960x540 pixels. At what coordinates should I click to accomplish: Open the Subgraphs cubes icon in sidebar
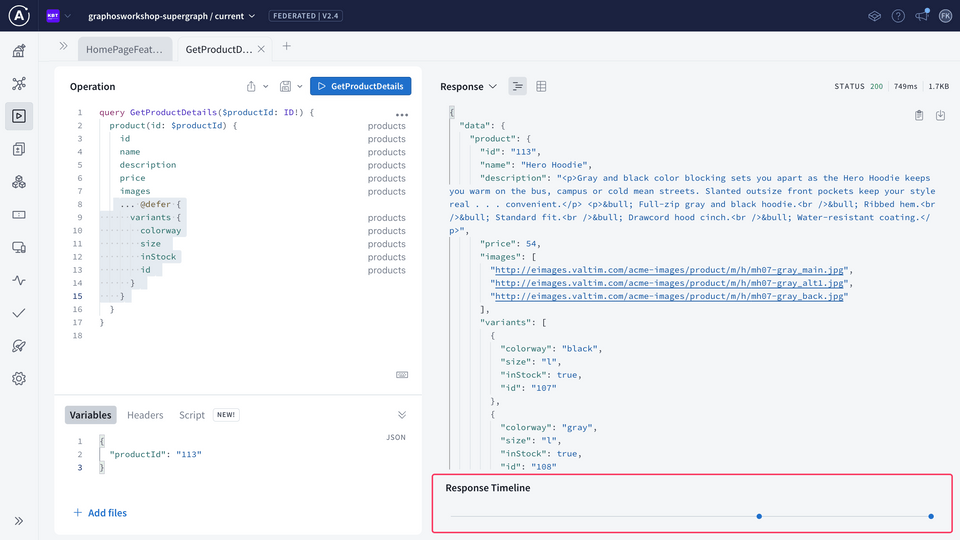point(19,182)
